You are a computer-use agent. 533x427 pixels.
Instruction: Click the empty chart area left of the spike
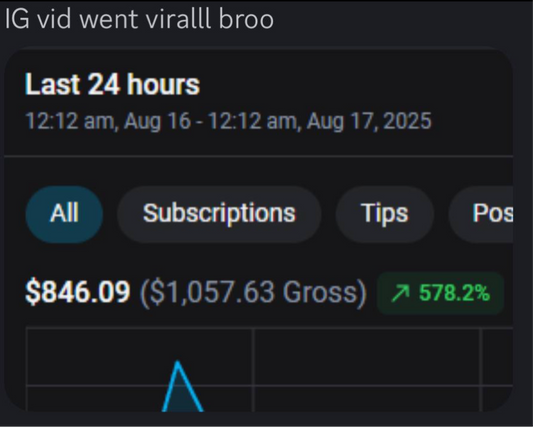(x=95, y=357)
